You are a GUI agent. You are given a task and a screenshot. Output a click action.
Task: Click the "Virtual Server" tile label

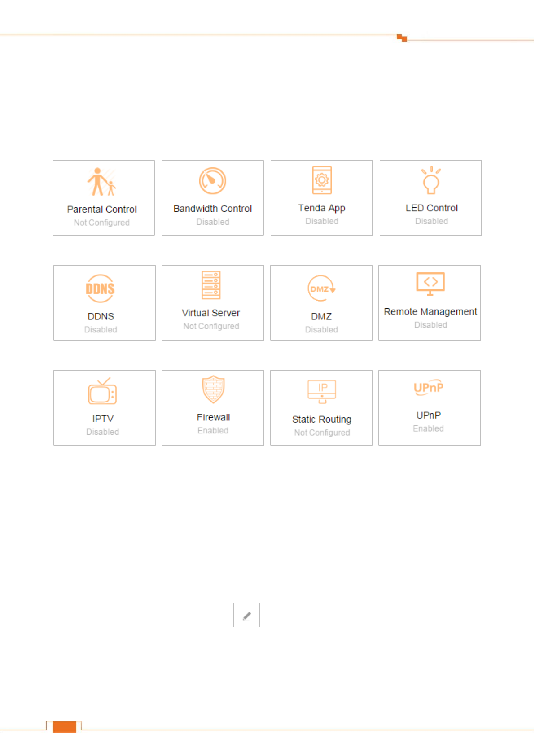coord(211,313)
